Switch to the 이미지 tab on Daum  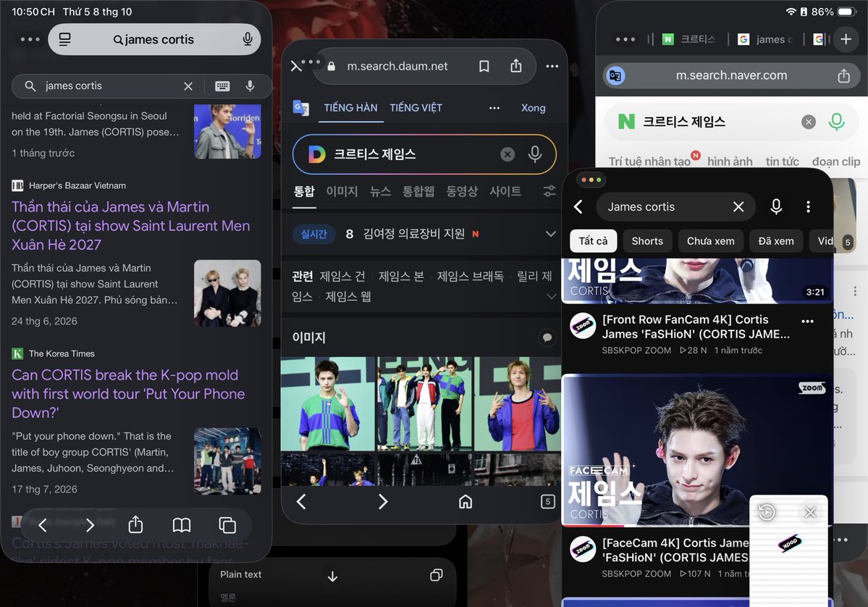(x=342, y=192)
